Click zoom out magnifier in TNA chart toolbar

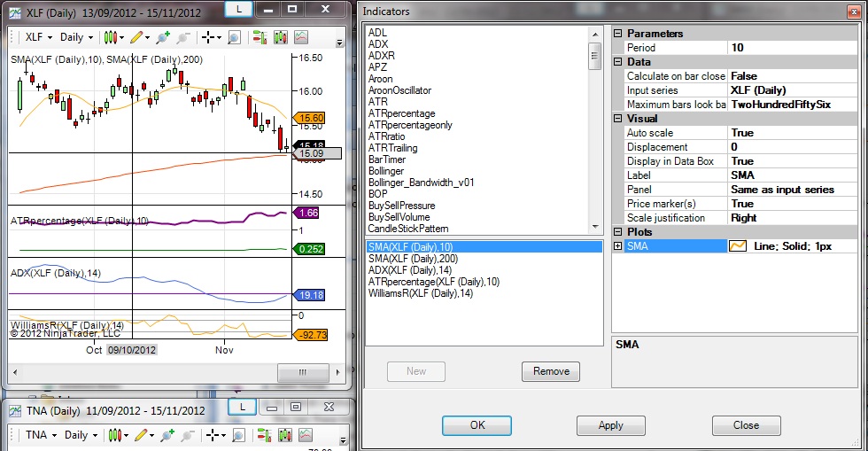point(187,435)
